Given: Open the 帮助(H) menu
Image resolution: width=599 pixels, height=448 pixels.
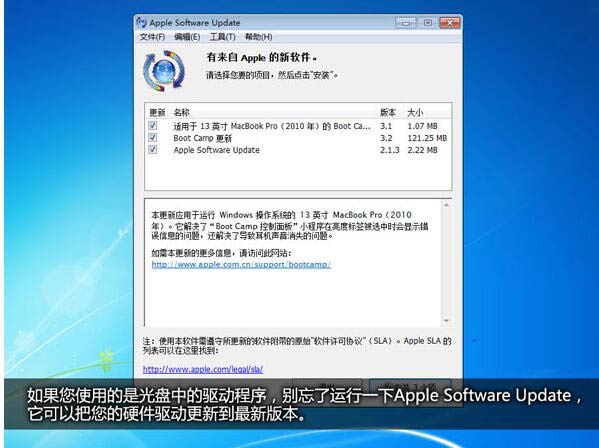Looking at the screenshot, I should pyautogui.click(x=258, y=37).
